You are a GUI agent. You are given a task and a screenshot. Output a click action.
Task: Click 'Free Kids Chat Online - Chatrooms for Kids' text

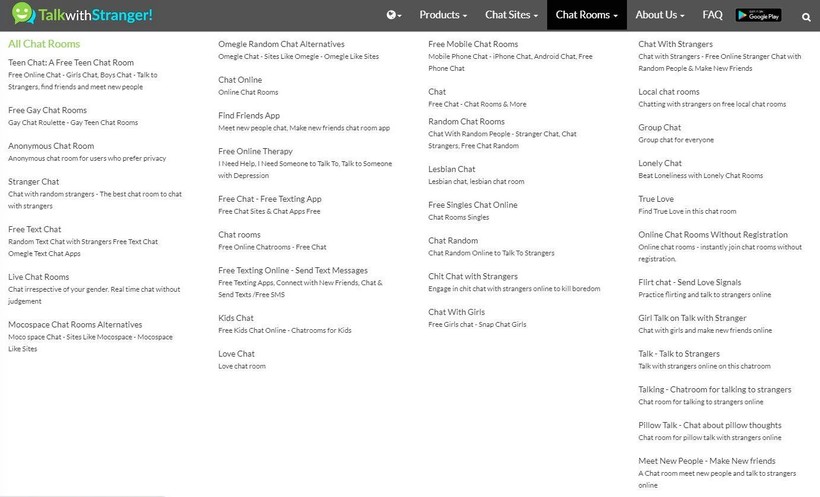click(x=284, y=330)
